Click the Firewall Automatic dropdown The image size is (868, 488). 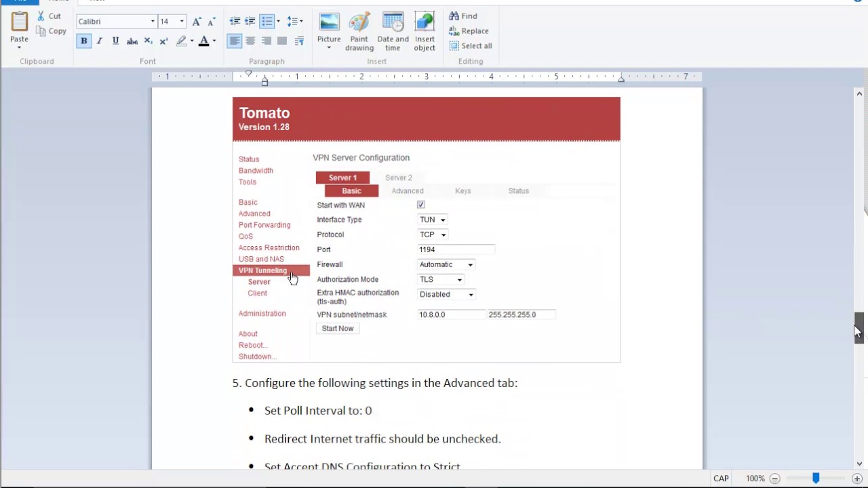pyautogui.click(x=446, y=264)
